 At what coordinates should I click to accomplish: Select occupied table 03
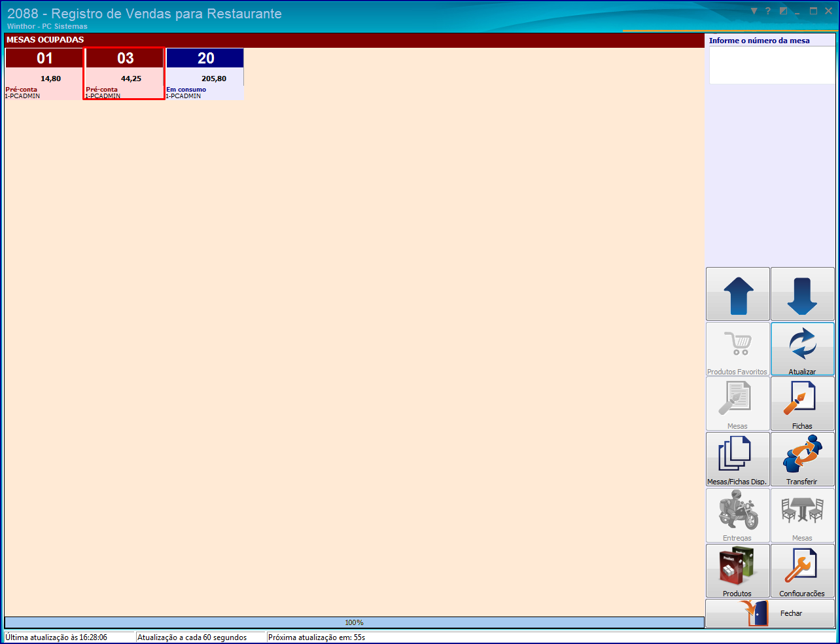[124, 73]
